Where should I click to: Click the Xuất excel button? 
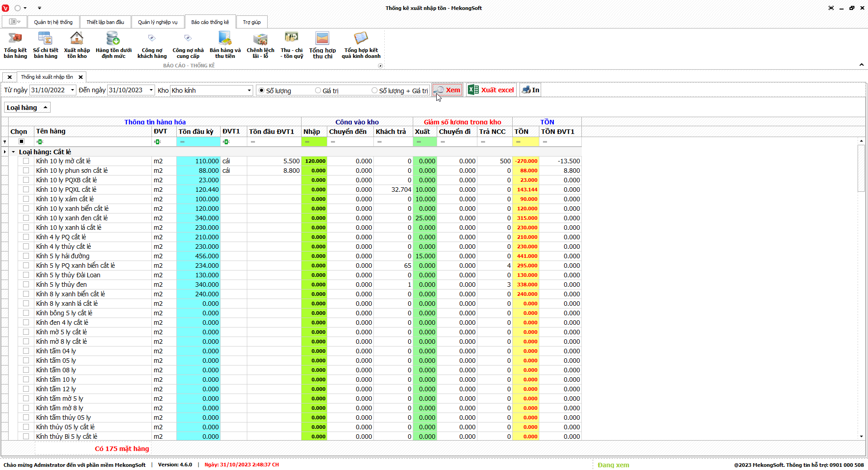pyautogui.click(x=491, y=90)
